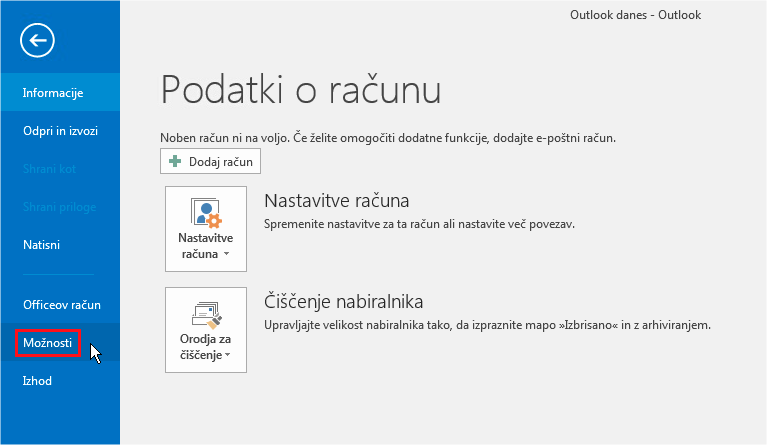Image resolution: width=767 pixels, height=445 pixels.
Task: Open Možnosti settings
Action: (48, 343)
